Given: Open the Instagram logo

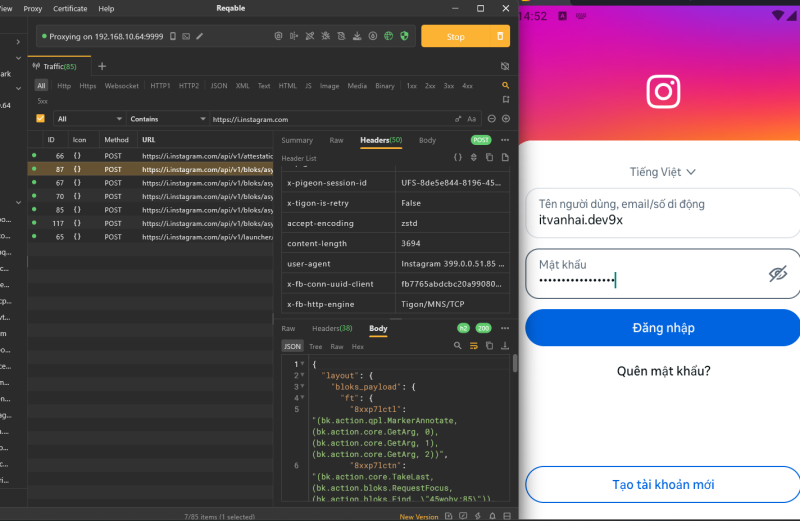Looking at the screenshot, I should [x=663, y=92].
